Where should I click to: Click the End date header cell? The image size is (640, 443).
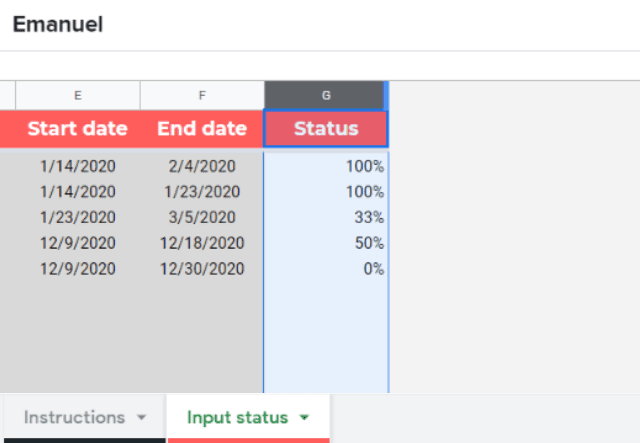click(202, 129)
